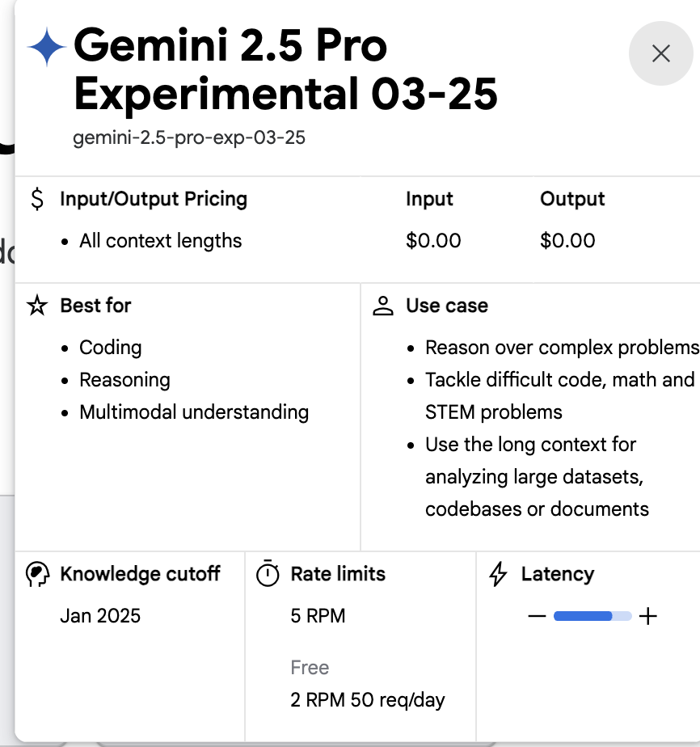Click the Input/Output Pricing heading
700x747 pixels.
click(154, 199)
